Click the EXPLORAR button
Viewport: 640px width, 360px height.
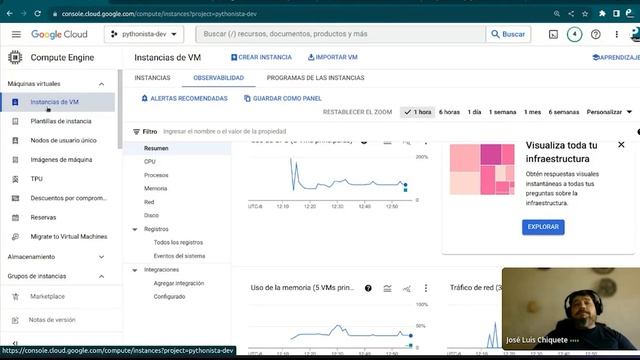(x=543, y=227)
